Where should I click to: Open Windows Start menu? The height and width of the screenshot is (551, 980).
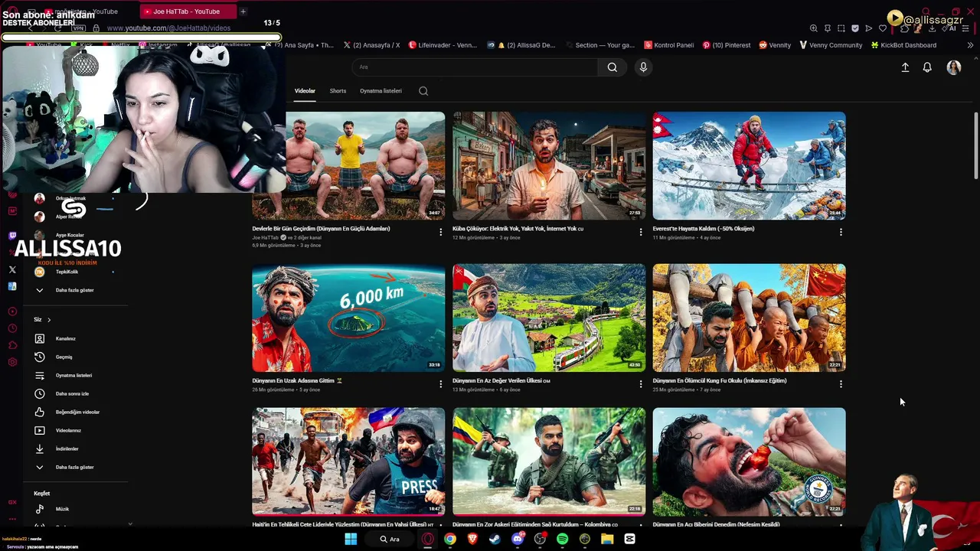(x=351, y=539)
